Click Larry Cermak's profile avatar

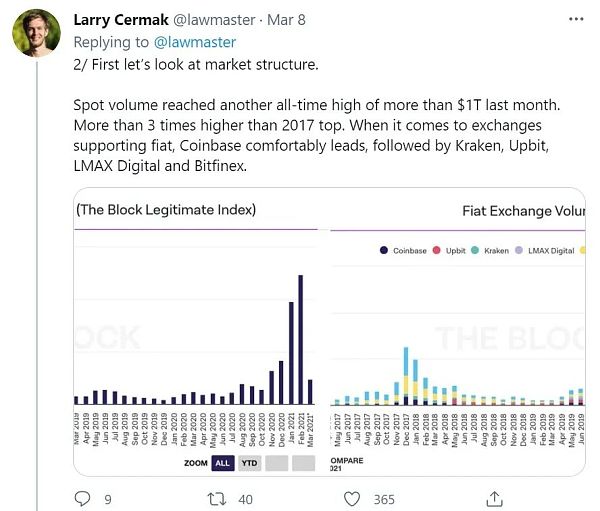[35, 35]
